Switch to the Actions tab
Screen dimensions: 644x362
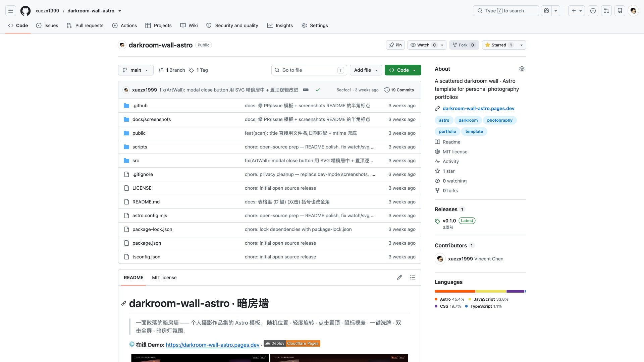[x=124, y=25]
